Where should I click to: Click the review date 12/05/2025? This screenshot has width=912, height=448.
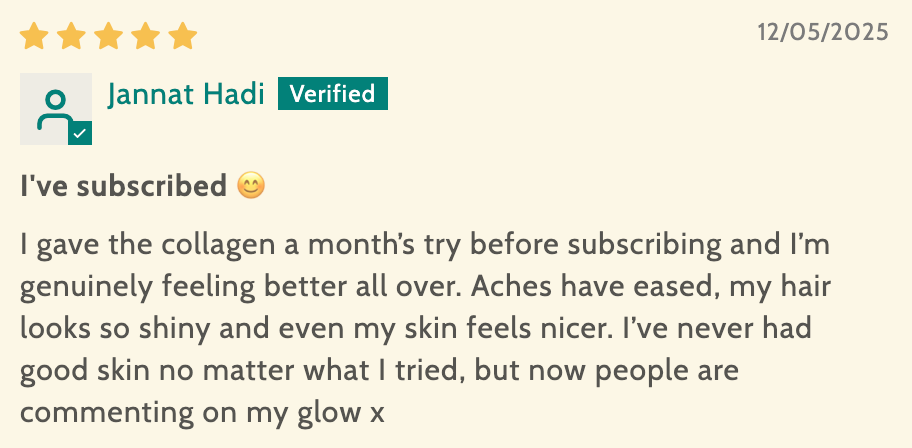tap(822, 32)
